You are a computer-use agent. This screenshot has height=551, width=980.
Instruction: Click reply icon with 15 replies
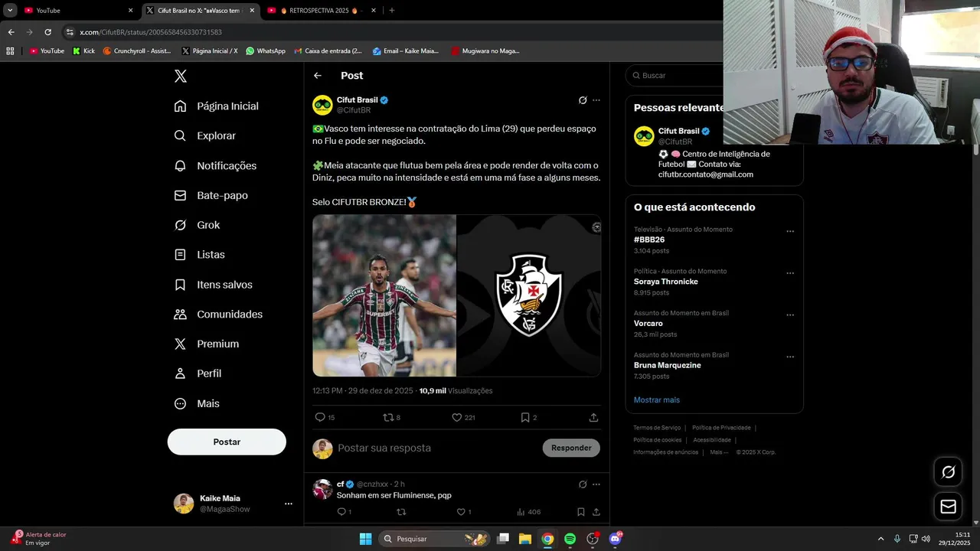click(325, 417)
